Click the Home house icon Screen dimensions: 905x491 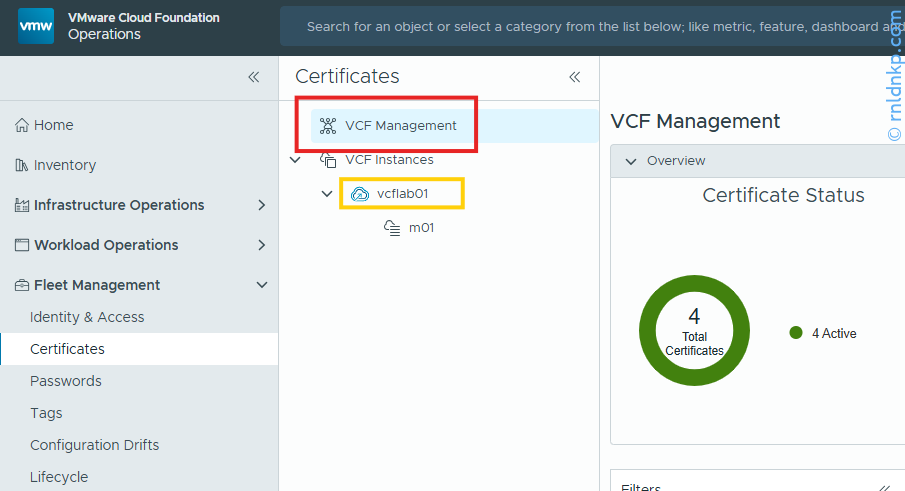[21, 125]
